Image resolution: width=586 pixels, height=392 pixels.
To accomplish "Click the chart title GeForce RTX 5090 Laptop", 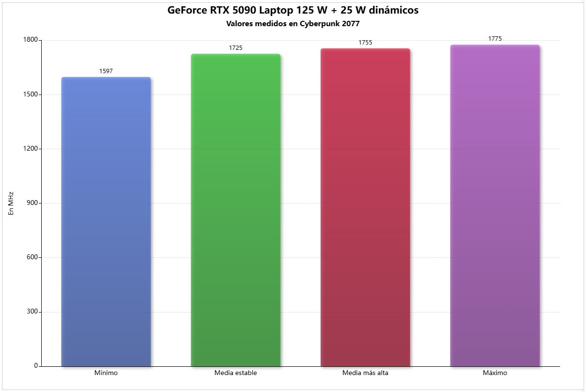I will (x=293, y=10).
